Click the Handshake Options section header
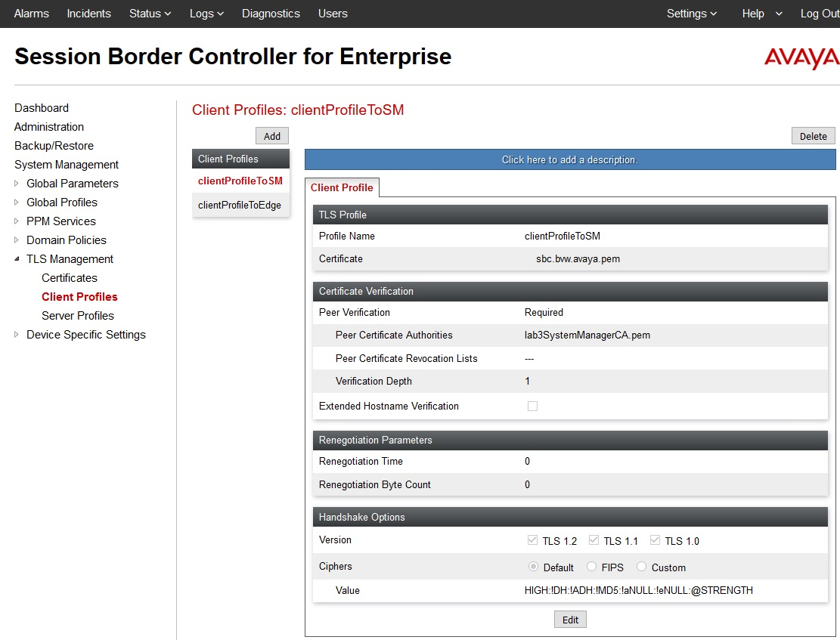The width and height of the screenshot is (840, 640). pyautogui.click(x=570, y=517)
